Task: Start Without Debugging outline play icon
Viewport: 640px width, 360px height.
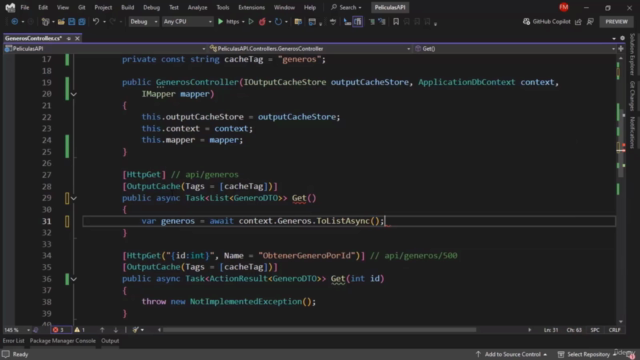Action: pos(251,22)
